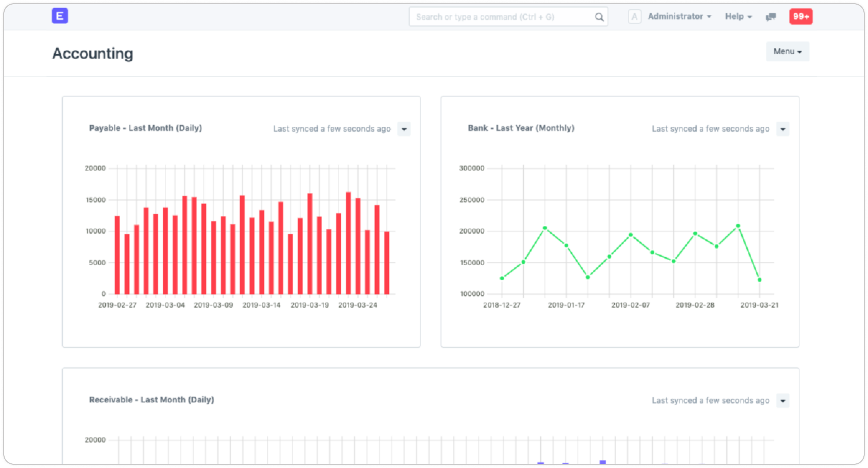The height and width of the screenshot is (468, 868).
Task: Click the Payable - Last Month (Daily) title
Action: coord(145,128)
